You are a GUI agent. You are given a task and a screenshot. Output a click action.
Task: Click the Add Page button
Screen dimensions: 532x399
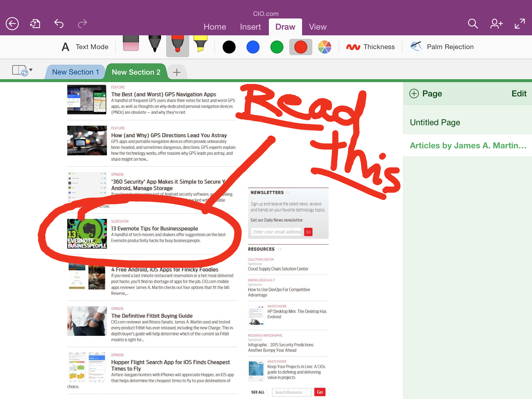[425, 93]
